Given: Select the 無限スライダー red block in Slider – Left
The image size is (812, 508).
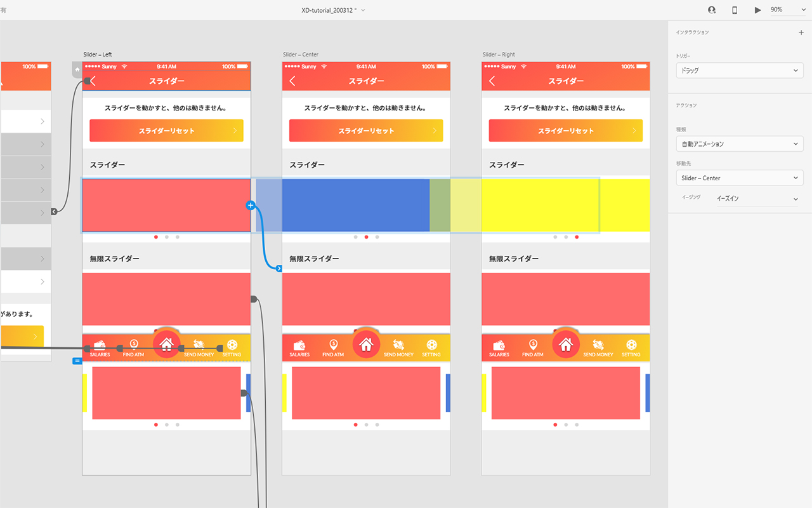Looking at the screenshot, I should pyautogui.click(x=166, y=299).
